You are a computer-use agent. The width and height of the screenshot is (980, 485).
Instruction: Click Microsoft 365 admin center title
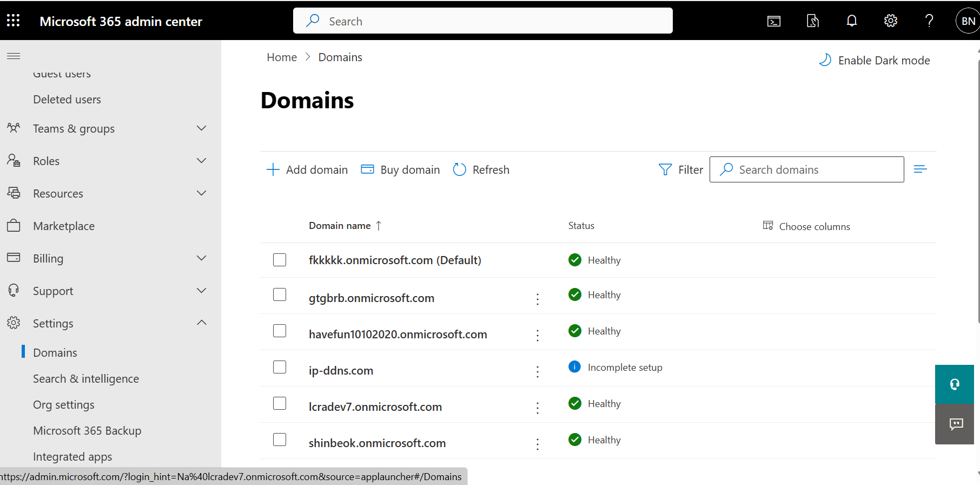121,22
